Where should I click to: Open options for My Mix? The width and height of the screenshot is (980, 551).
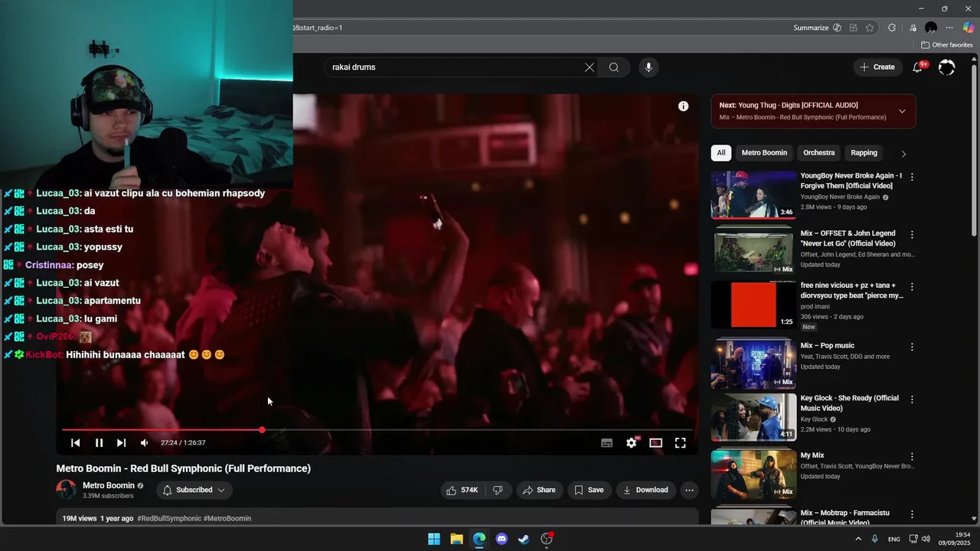(x=911, y=457)
